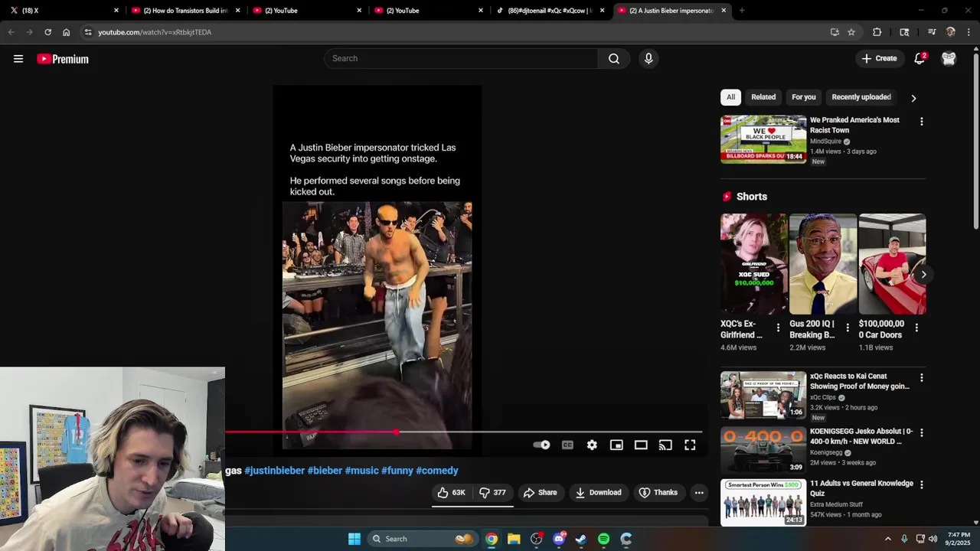Screen dimensions: 980x551
Task: Go to YouTube Premium home logo
Action: pos(63,59)
